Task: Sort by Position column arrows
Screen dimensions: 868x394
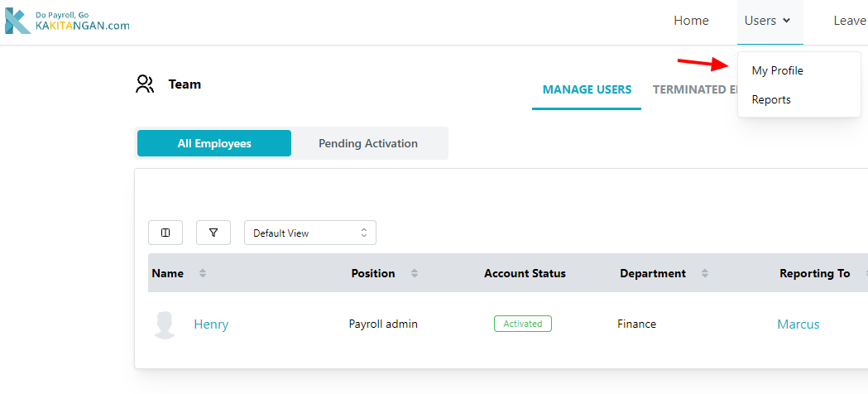Action: tap(415, 273)
